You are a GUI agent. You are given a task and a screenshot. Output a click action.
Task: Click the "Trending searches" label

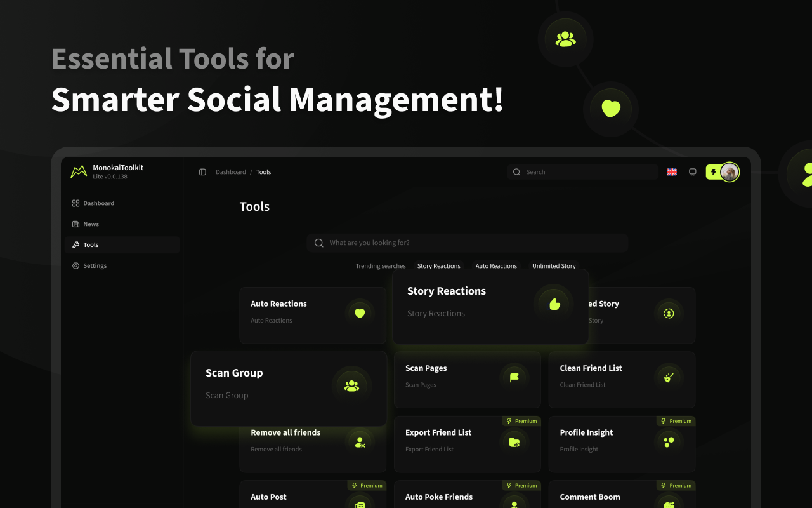(381, 266)
